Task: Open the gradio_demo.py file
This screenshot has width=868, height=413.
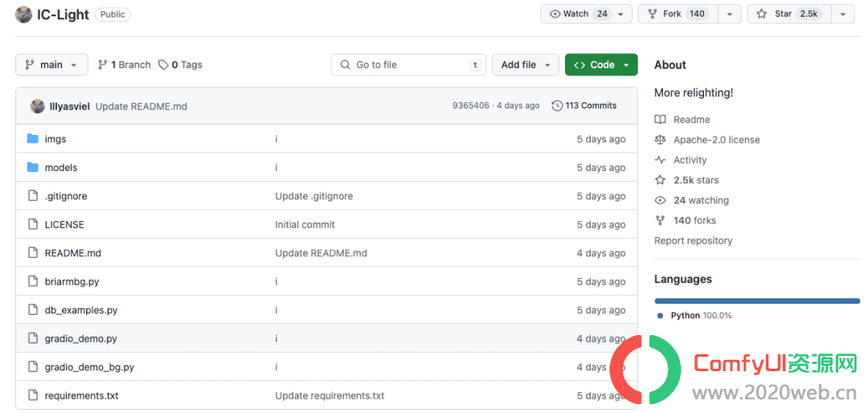Action: coord(81,339)
